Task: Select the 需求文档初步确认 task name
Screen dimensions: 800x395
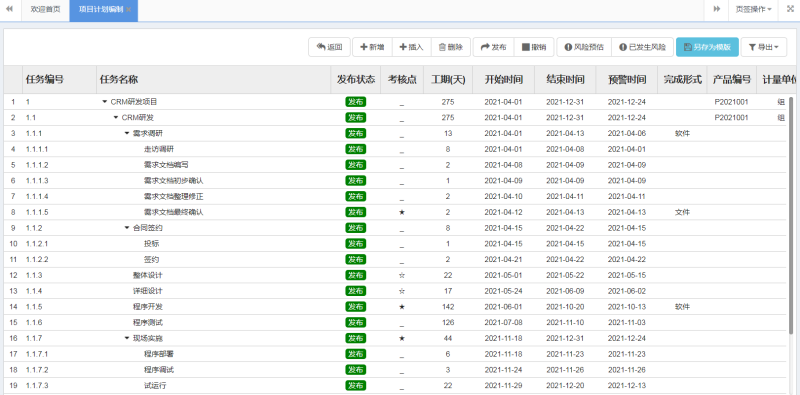Action: 173,181
